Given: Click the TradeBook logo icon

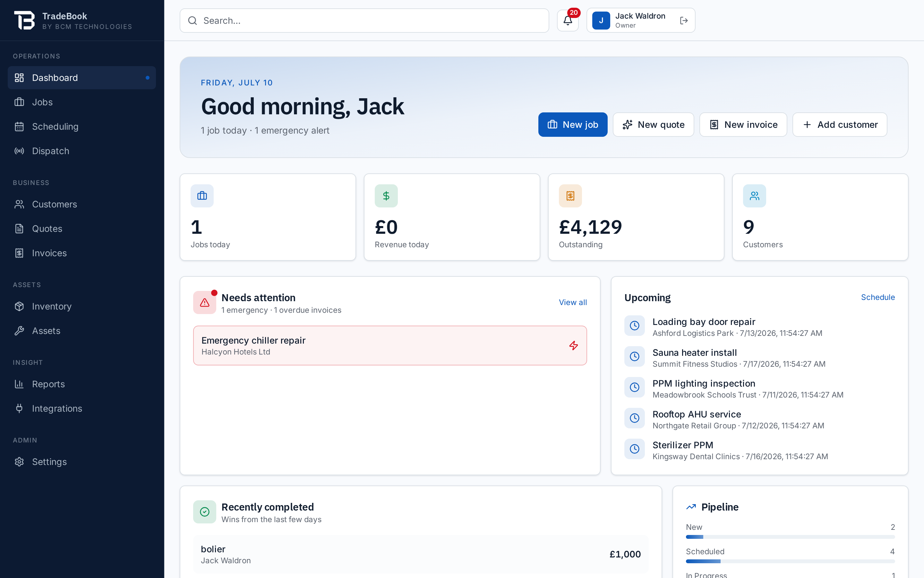Looking at the screenshot, I should (x=24, y=20).
